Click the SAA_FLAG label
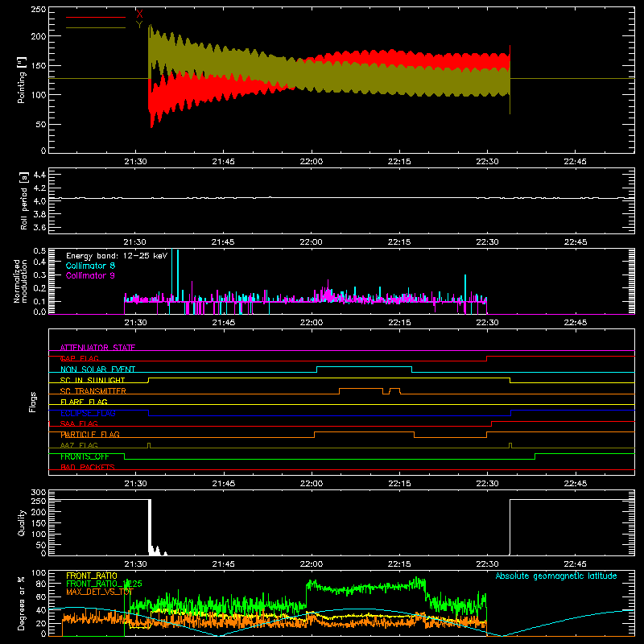 pos(79,423)
